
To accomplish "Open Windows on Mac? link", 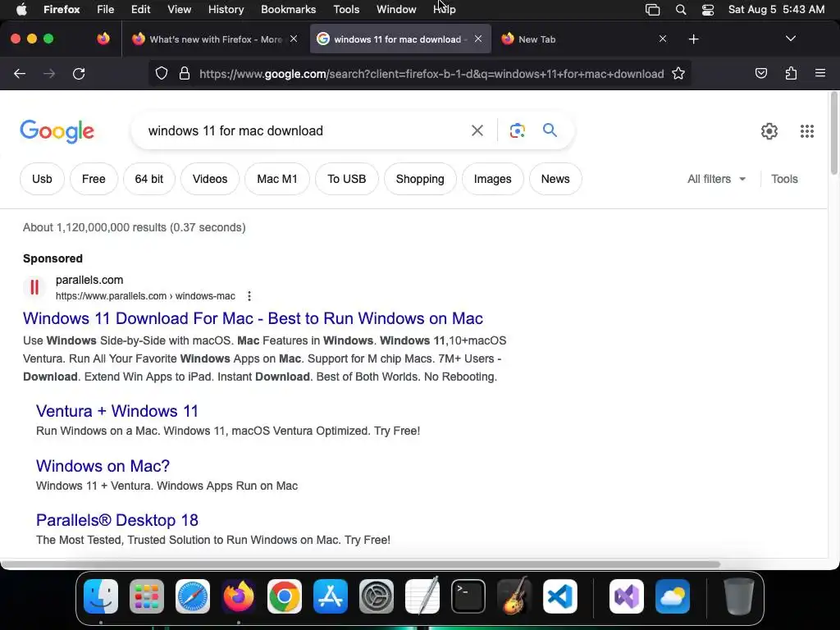I will pyautogui.click(x=103, y=466).
